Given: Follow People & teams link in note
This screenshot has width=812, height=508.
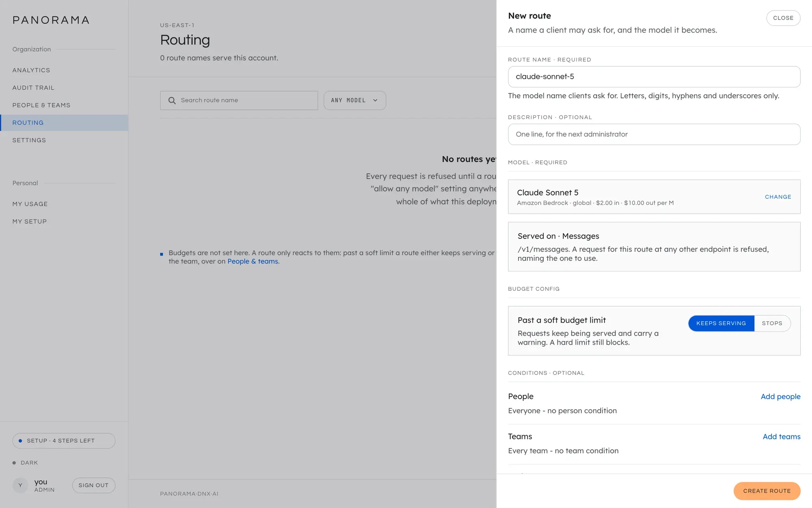Looking at the screenshot, I should pyautogui.click(x=253, y=261).
